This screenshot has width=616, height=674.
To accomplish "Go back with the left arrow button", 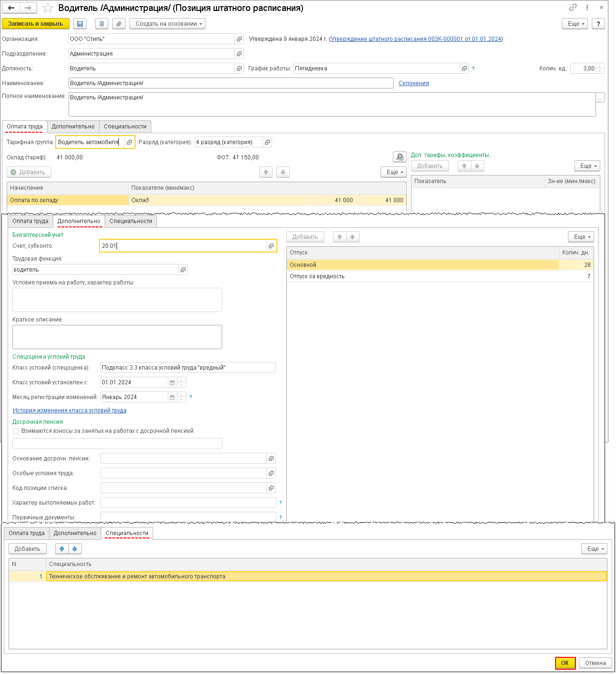I will point(11,8).
